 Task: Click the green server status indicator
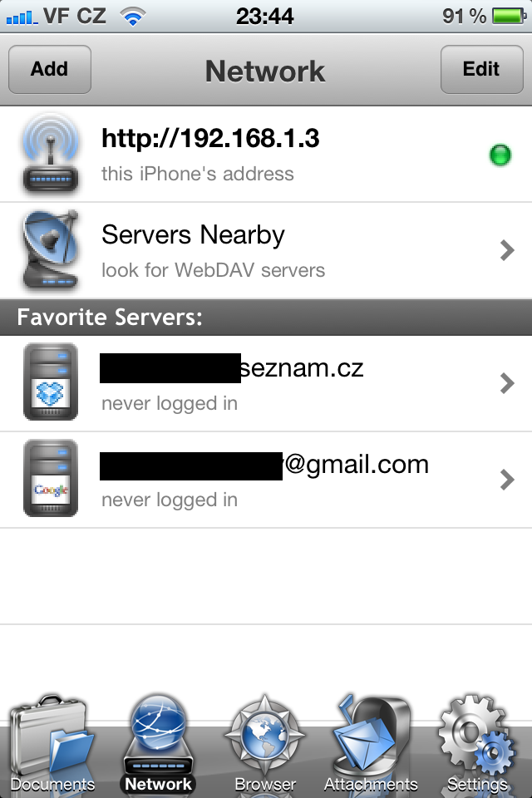click(x=500, y=155)
